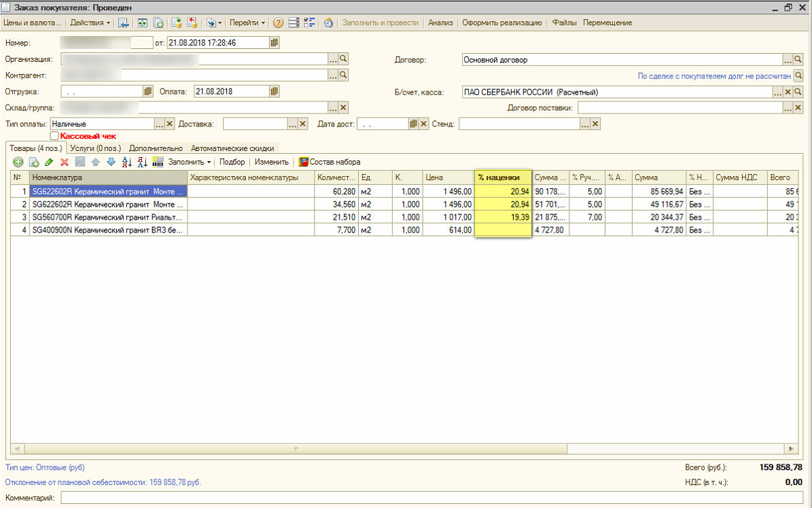Add a new row with the green plus icon

[x=18, y=162]
